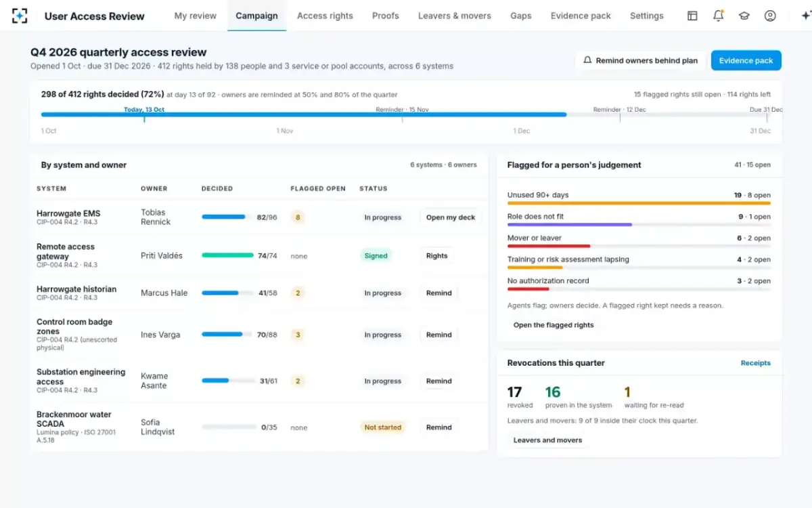Click the Not started status badge
Screen dimensions: 812x508
pyautogui.click(x=382, y=427)
